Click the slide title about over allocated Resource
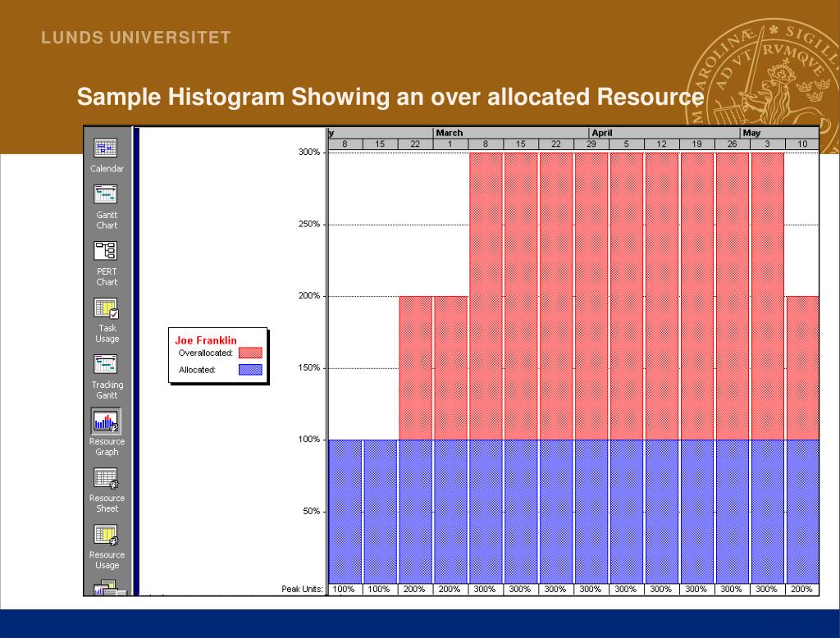Screen dimensions: 840x638 pyautogui.click(x=390, y=97)
